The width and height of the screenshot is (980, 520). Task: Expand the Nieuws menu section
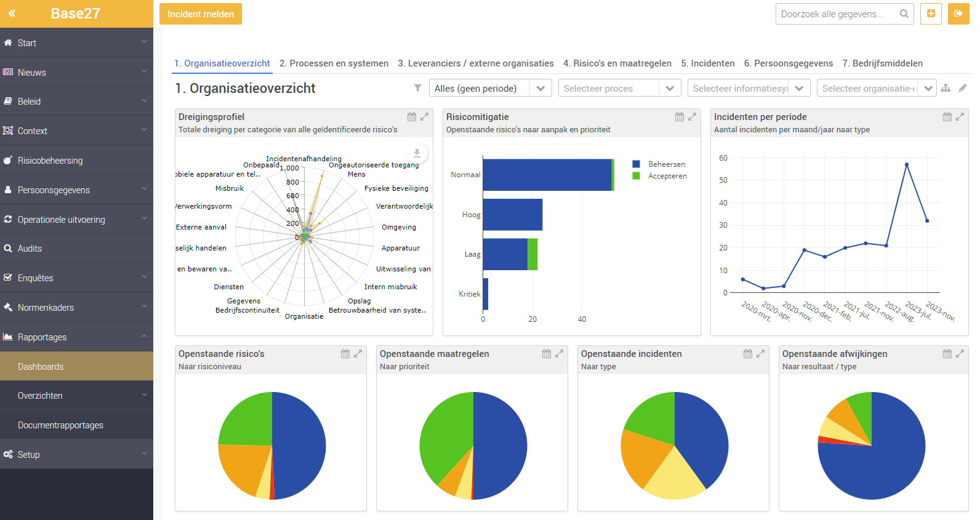pyautogui.click(x=76, y=73)
